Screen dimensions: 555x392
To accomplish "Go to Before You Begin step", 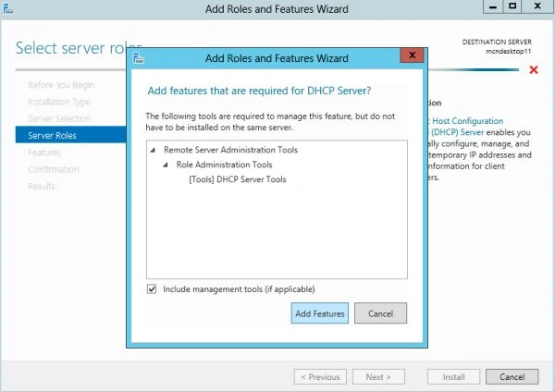I will (x=61, y=85).
